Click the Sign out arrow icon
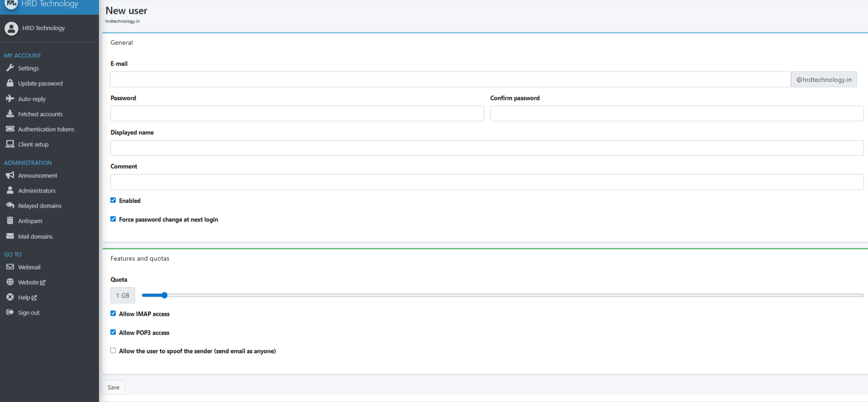Viewport: 868px width, 402px height. click(10, 312)
